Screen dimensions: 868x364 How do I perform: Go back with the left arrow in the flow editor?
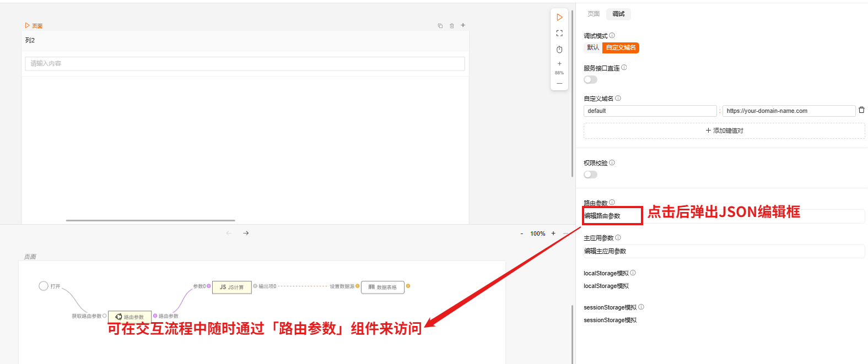229,233
